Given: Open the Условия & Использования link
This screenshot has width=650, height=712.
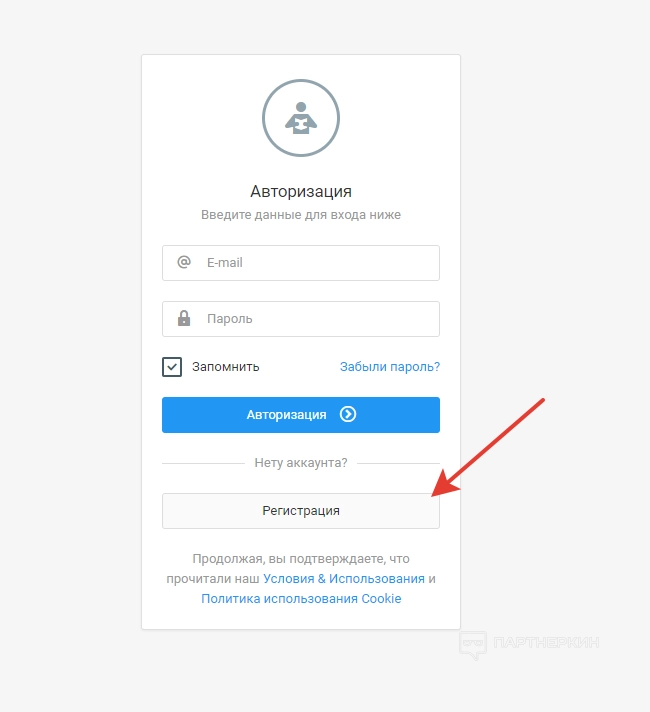Looking at the screenshot, I should (344, 578).
